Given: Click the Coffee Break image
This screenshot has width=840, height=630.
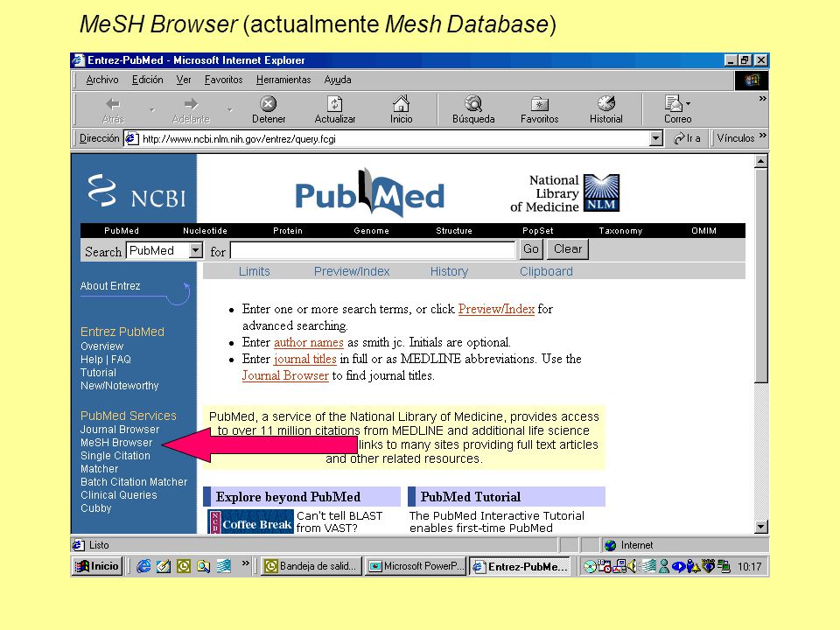Looking at the screenshot, I should coord(251,521).
